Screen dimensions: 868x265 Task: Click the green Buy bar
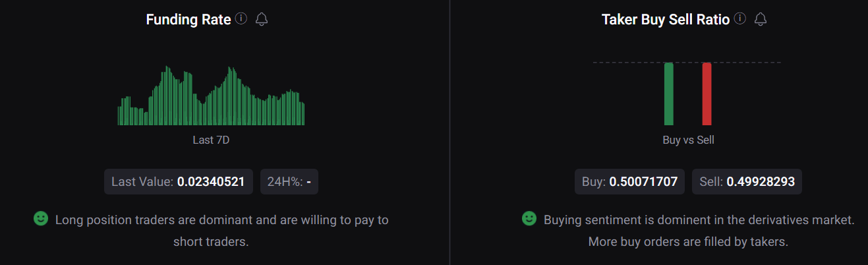669,94
